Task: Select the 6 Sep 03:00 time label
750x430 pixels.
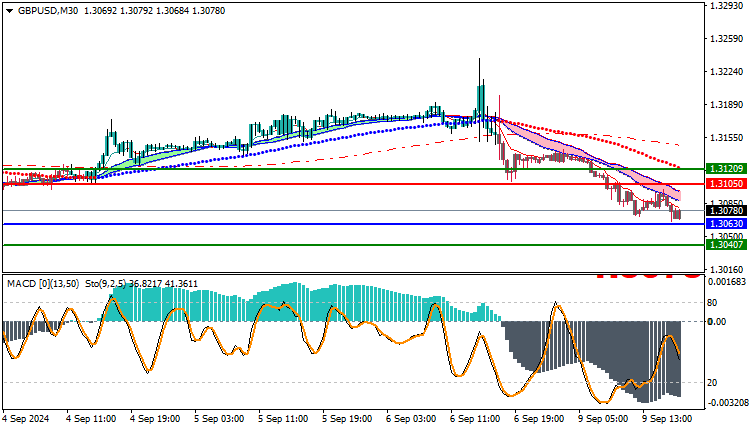Action: tap(411, 419)
